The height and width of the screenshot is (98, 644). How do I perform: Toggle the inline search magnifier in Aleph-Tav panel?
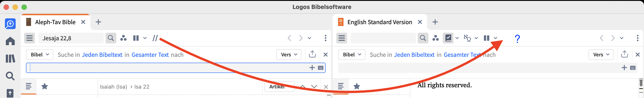(111, 38)
